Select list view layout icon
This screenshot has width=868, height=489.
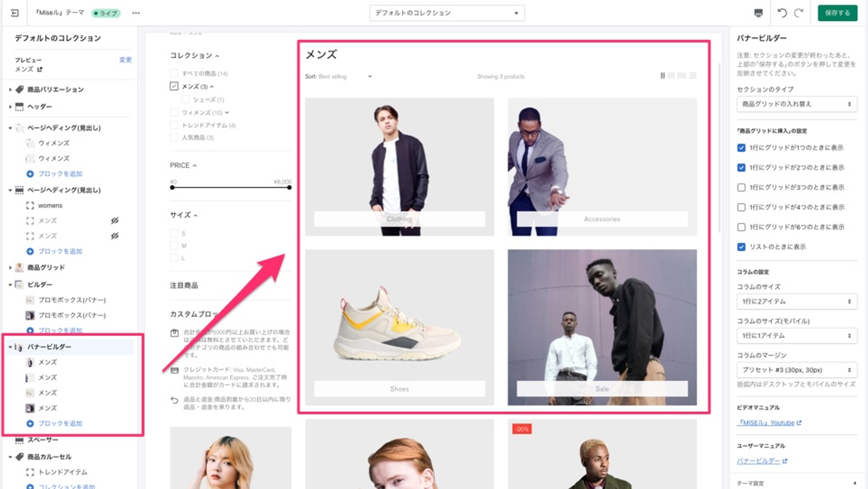coord(693,76)
